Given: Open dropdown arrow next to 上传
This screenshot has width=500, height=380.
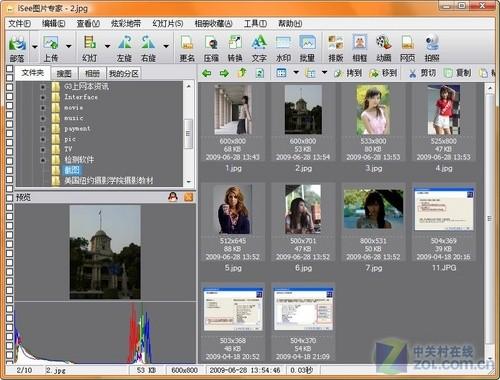Looking at the screenshot, I should (x=68, y=46).
